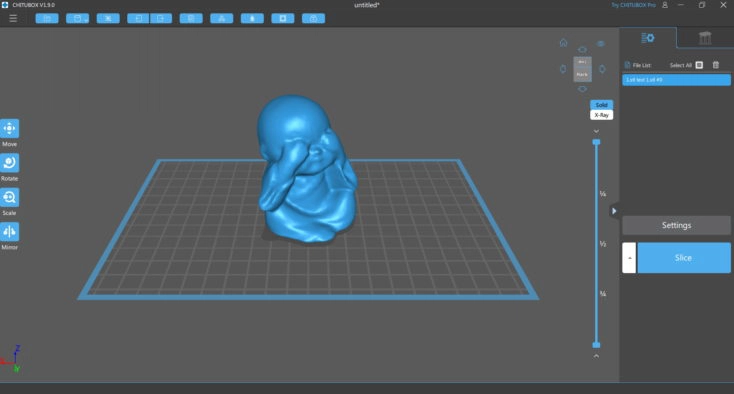Click the top handle of layer slider
Viewport: 734px width, 394px height.
596,142
